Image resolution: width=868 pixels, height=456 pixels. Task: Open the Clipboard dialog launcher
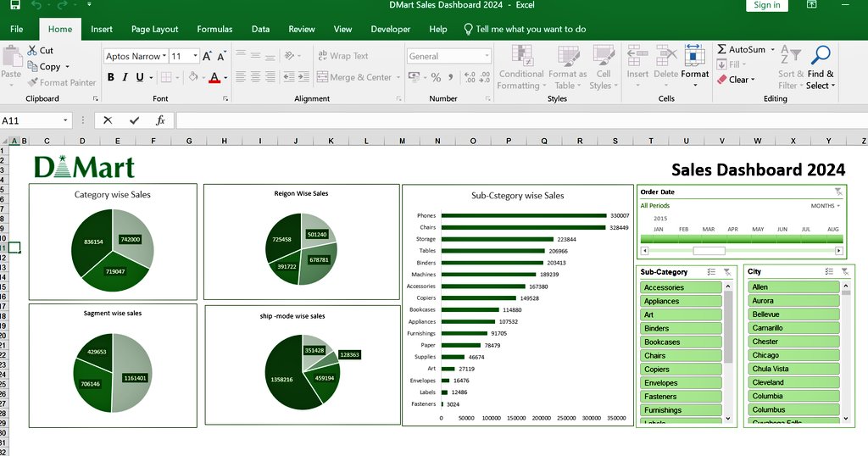[95, 98]
